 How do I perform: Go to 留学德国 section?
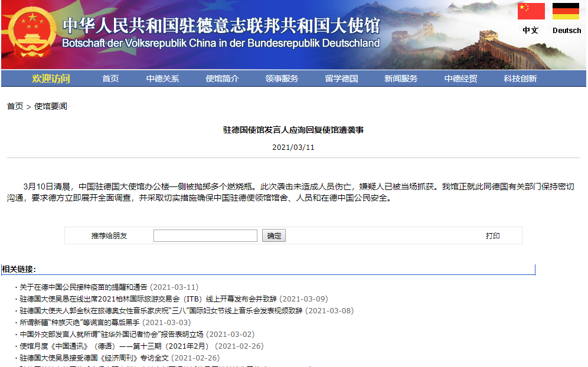point(341,78)
